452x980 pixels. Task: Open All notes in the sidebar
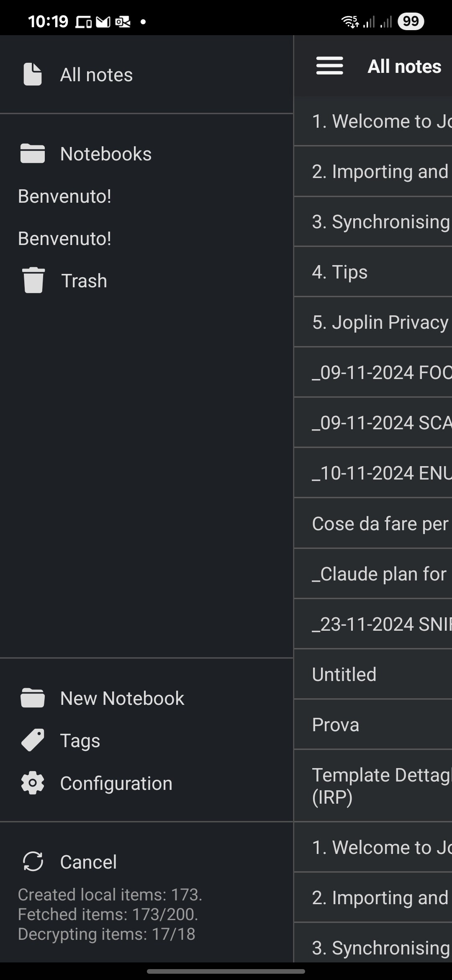(146, 75)
